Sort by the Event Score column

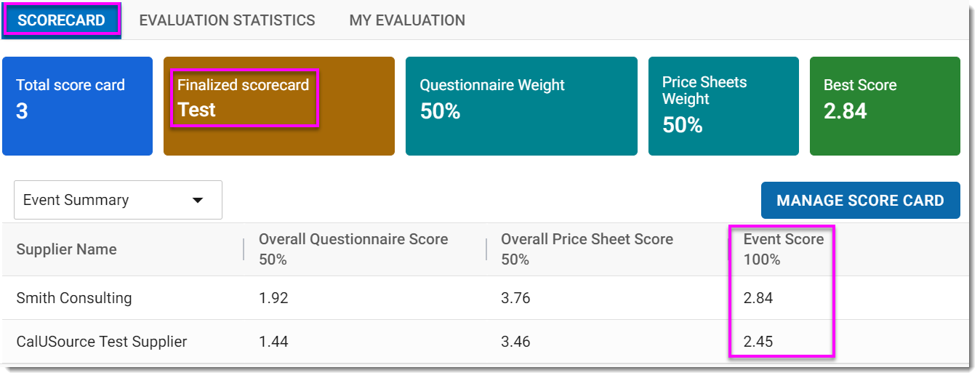783,240
